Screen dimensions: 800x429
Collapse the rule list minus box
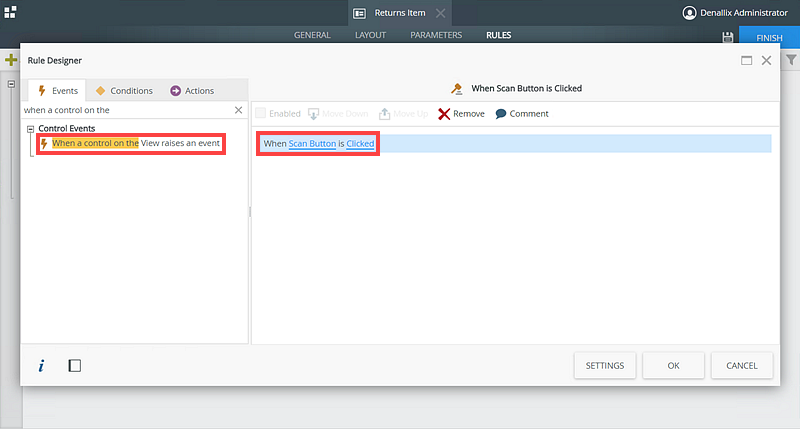[11, 84]
